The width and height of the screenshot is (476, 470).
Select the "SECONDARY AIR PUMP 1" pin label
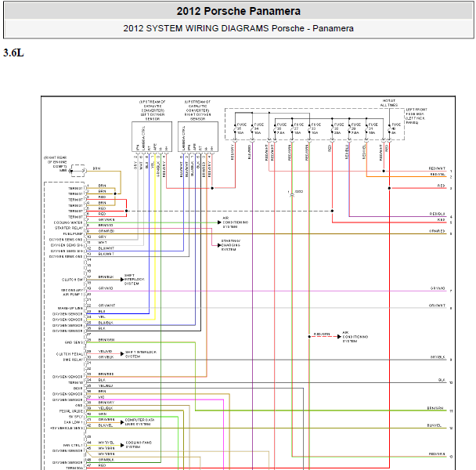[72, 292]
